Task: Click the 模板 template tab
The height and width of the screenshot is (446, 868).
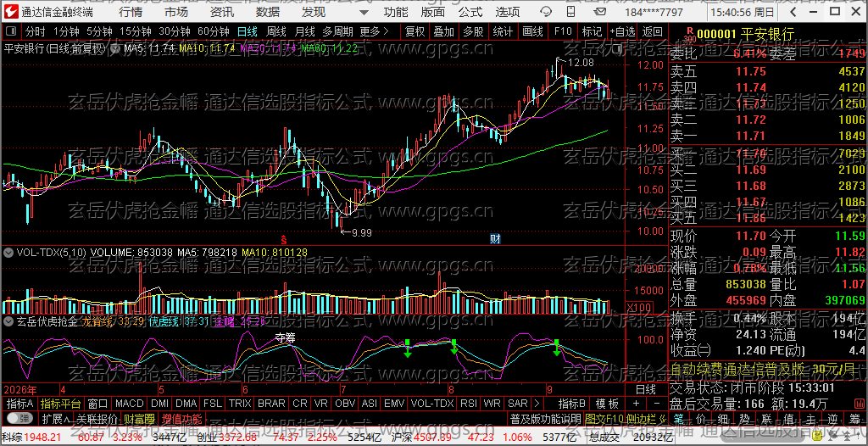Action: pyautogui.click(x=607, y=404)
